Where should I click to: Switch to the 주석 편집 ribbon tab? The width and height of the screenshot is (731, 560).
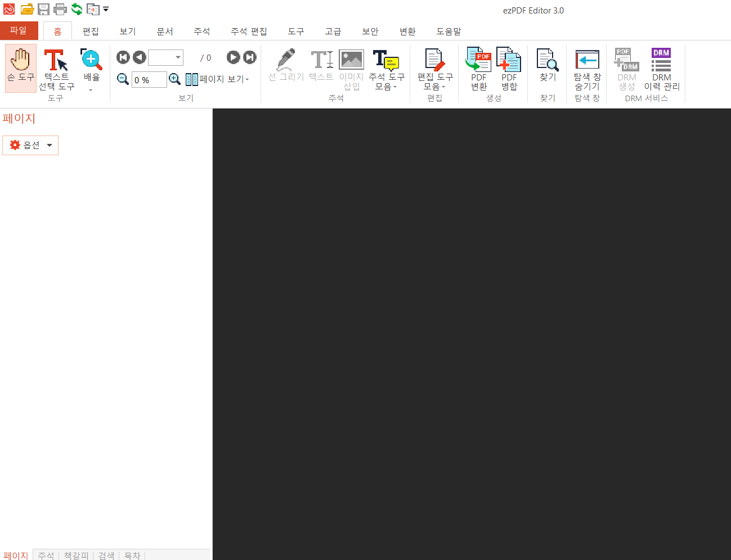click(249, 31)
